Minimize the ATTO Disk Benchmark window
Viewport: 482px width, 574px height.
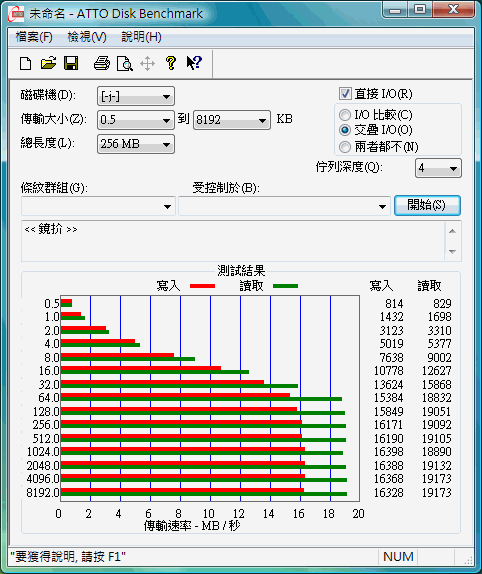pyautogui.click(x=395, y=10)
